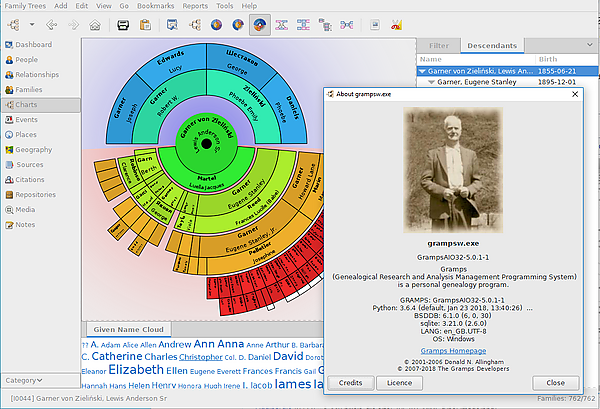Click the Edwards Lucy fan chart segment
This screenshot has width=600, height=409.
[174, 62]
